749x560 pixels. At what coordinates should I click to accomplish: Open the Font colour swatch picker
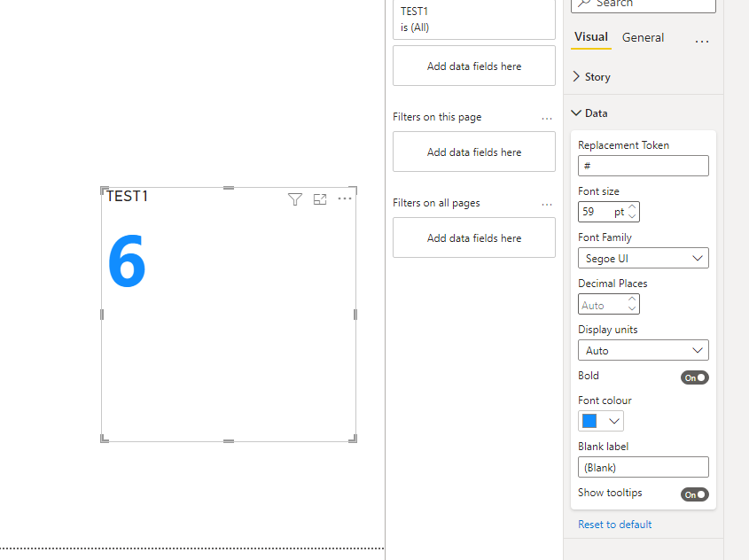click(x=600, y=421)
